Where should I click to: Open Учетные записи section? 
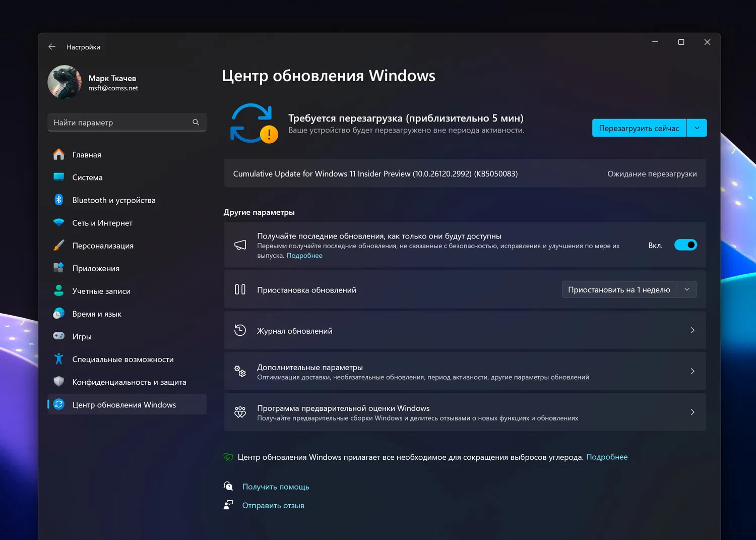(101, 291)
